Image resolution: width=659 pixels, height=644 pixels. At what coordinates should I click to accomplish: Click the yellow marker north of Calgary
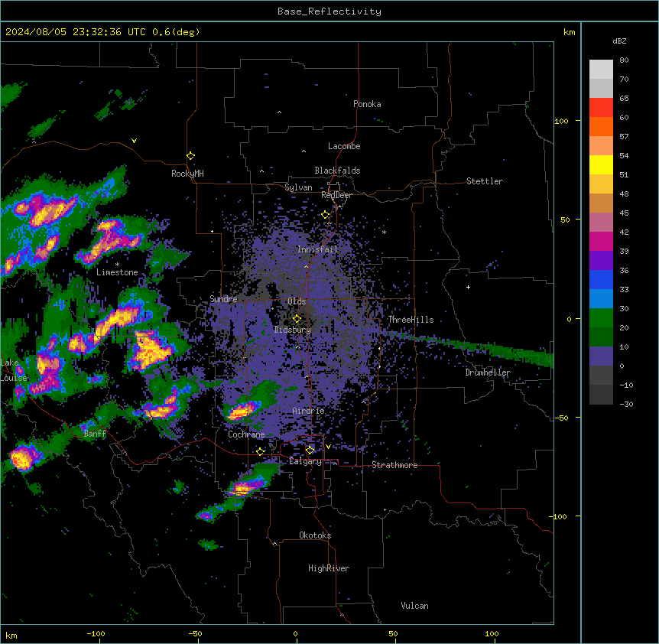click(x=310, y=450)
